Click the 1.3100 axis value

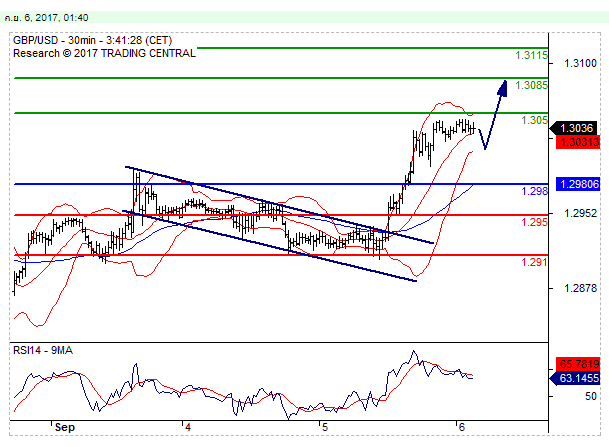(580, 63)
